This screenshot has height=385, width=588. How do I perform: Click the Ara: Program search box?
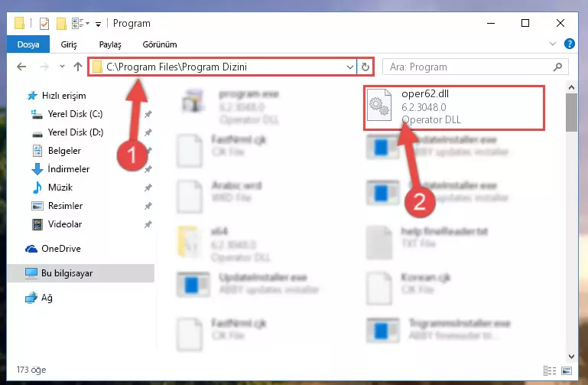coord(469,67)
